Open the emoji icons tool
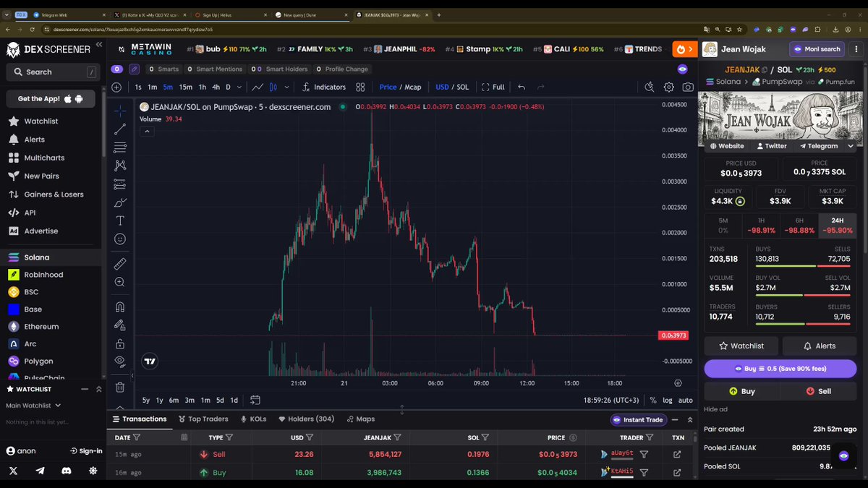The height and width of the screenshot is (488, 868). click(x=120, y=239)
